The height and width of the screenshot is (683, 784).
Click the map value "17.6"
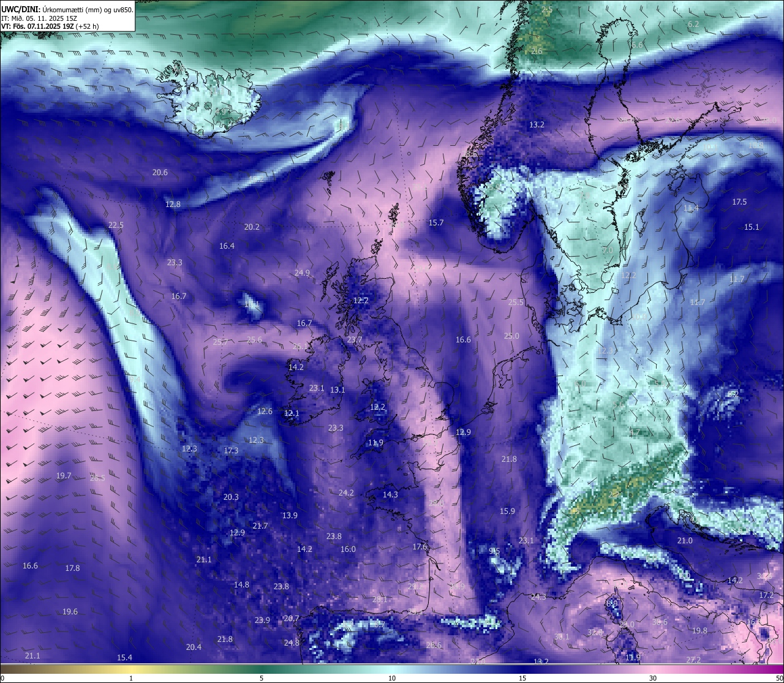[420, 546]
